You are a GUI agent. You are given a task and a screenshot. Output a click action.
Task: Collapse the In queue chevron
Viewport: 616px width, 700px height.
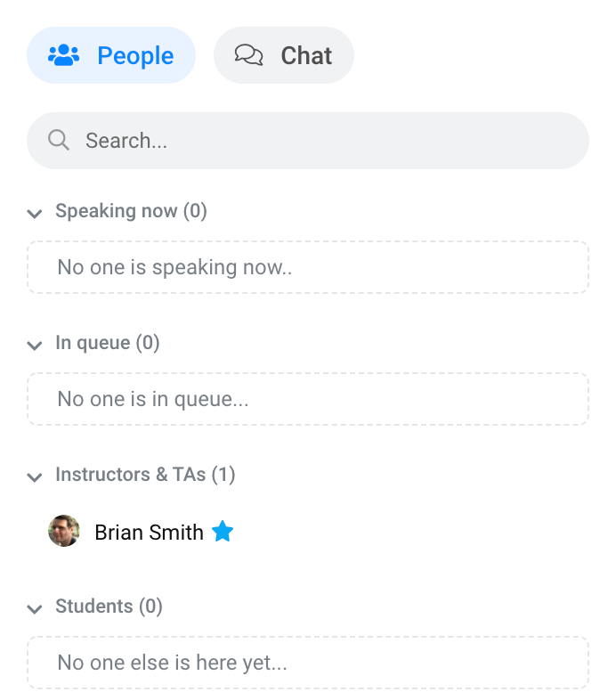pos(35,345)
